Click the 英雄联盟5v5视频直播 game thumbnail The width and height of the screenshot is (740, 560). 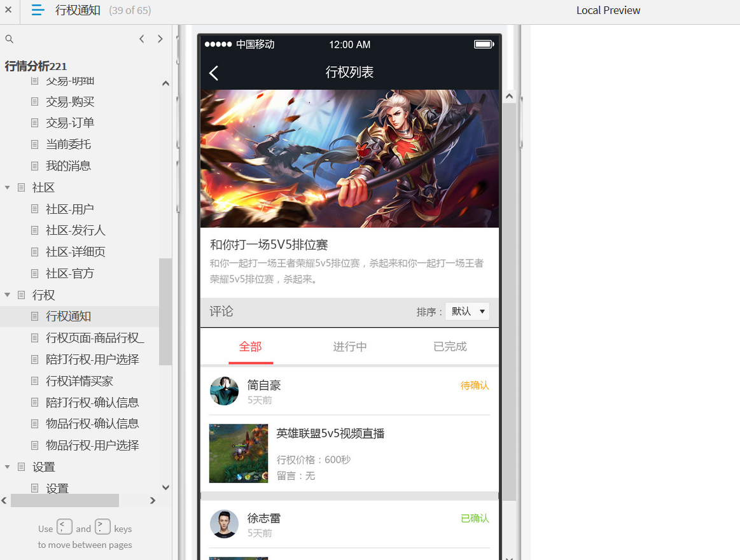point(239,453)
